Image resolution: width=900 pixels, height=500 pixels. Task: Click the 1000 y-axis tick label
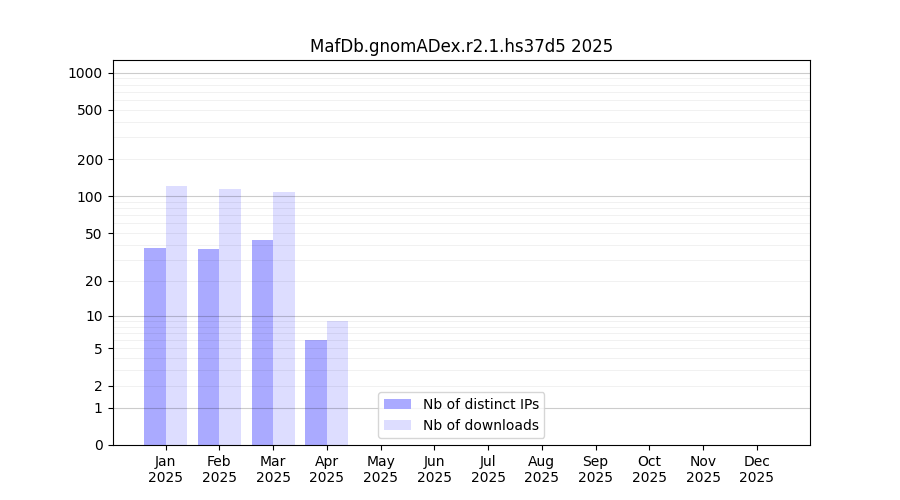[x=85, y=73]
